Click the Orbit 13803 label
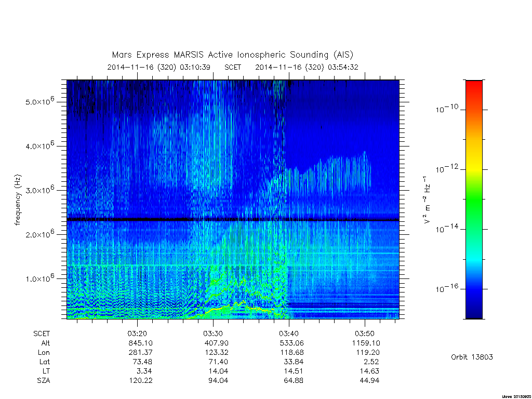The image size is (532, 399). (x=472, y=357)
